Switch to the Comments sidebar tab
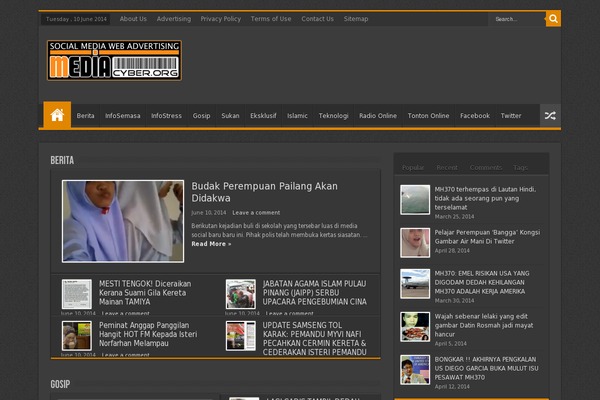Image resolution: width=600 pixels, height=400 pixels. click(486, 167)
